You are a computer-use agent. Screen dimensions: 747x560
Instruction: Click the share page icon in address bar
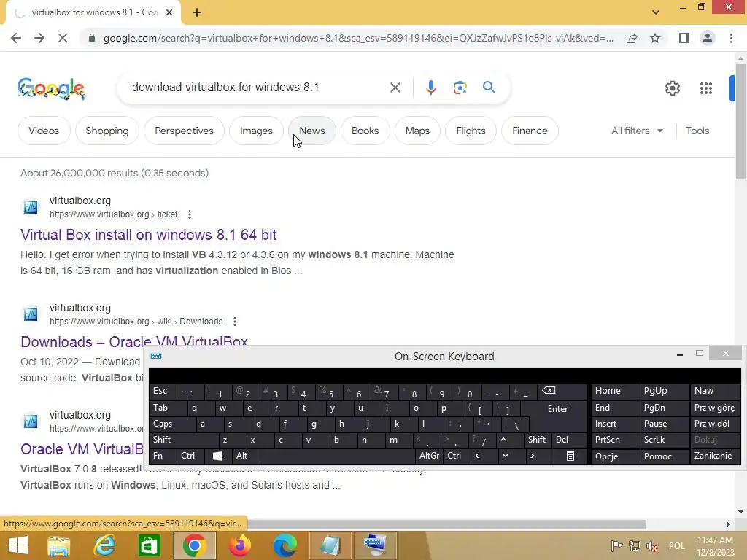tap(632, 38)
